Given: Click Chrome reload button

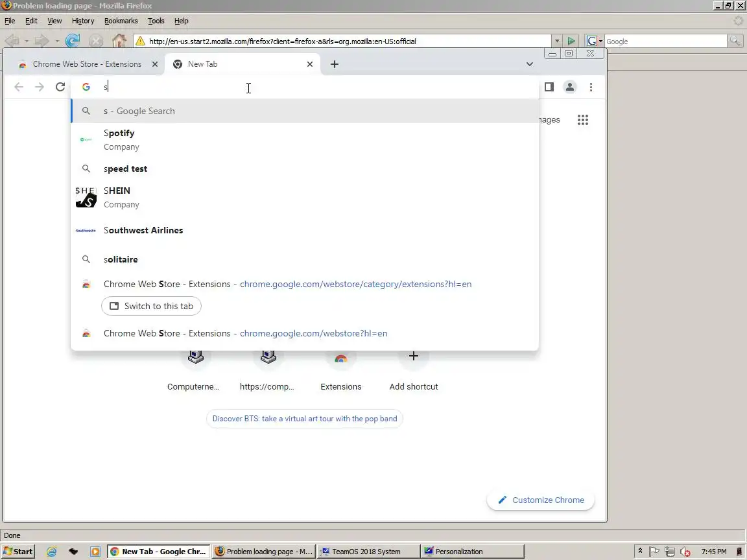Looking at the screenshot, I should tap(60, 87).
